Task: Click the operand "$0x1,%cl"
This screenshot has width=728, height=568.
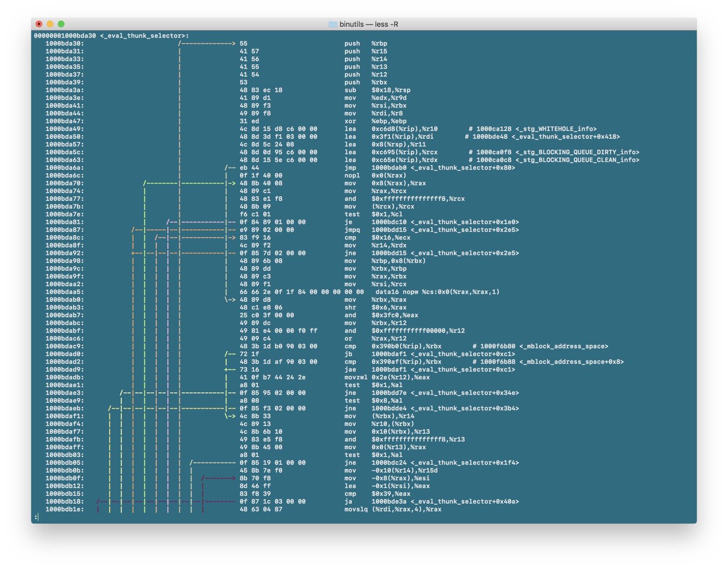Action: pyautogui.click(x=387, y=215)
